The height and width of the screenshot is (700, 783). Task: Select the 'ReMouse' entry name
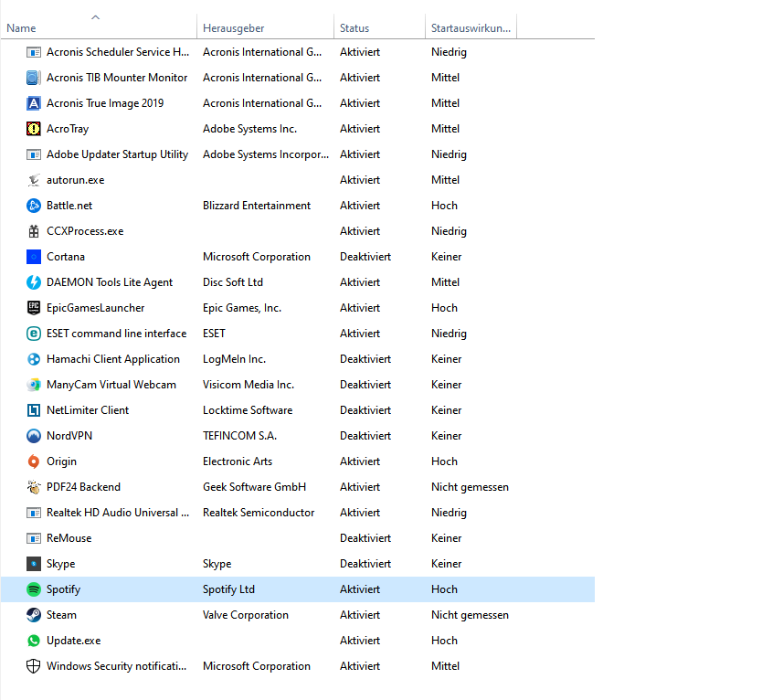tap(69, 538)
